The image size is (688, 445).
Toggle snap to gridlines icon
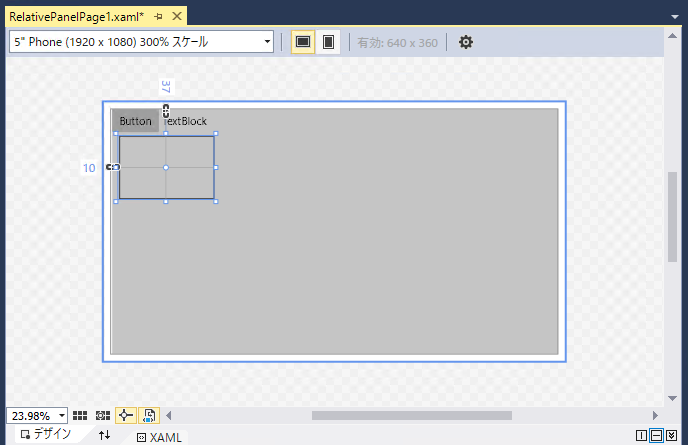click(103, 415)
